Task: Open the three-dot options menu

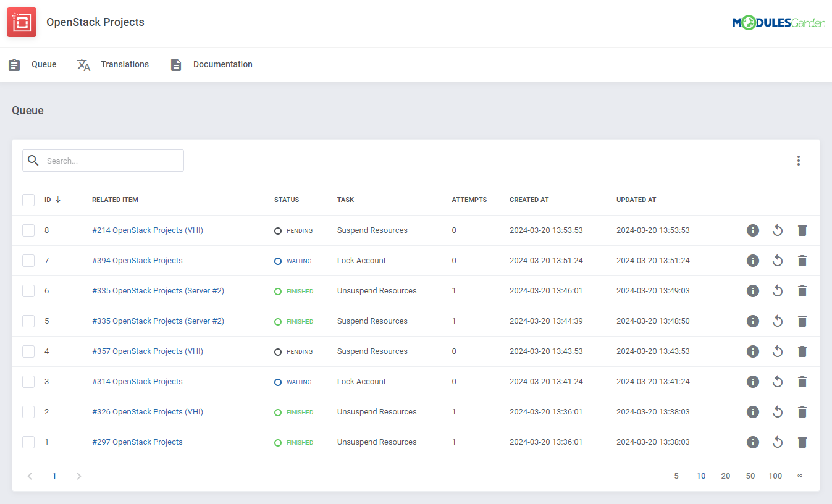Action: [x=798, y=160]
